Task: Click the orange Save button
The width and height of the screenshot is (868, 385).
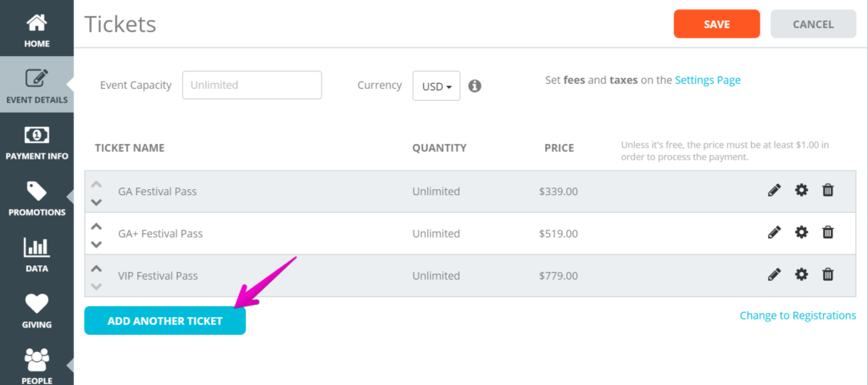Action: click(x=717, y=24)
